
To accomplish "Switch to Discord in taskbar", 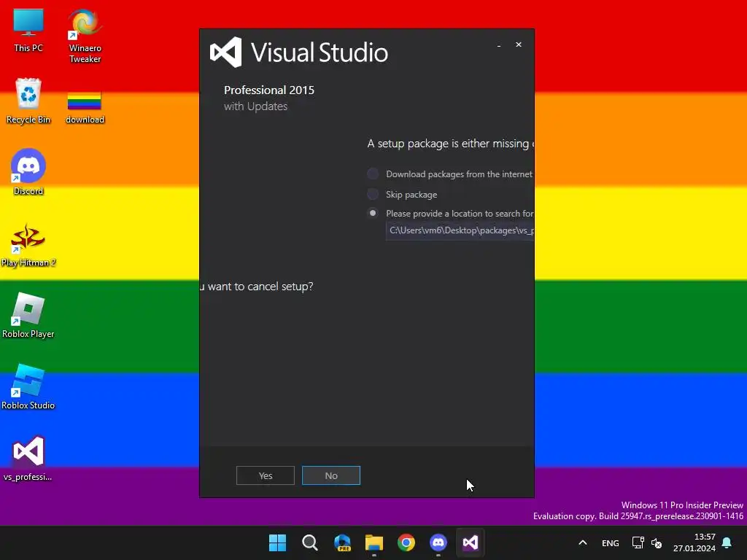I will [x=438, y=542].
